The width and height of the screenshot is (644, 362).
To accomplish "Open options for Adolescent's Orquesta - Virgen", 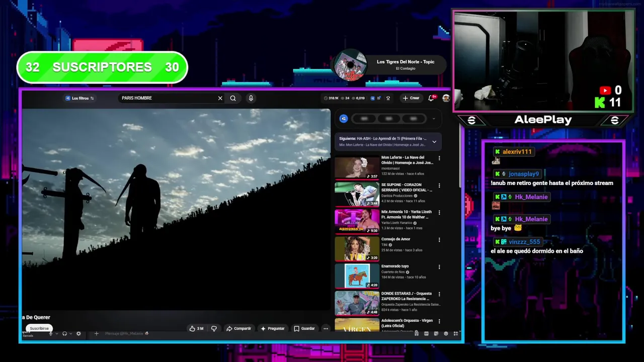I will [x=439, y=321].
